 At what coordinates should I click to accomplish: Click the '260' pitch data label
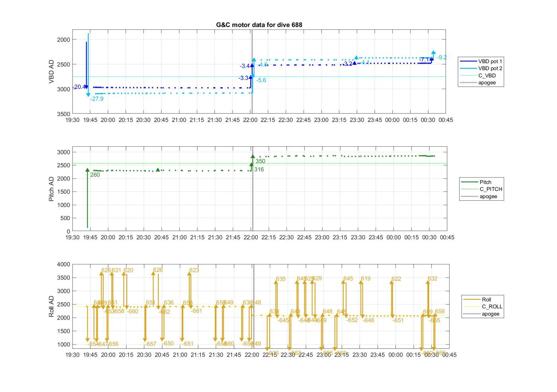(95, 175)
